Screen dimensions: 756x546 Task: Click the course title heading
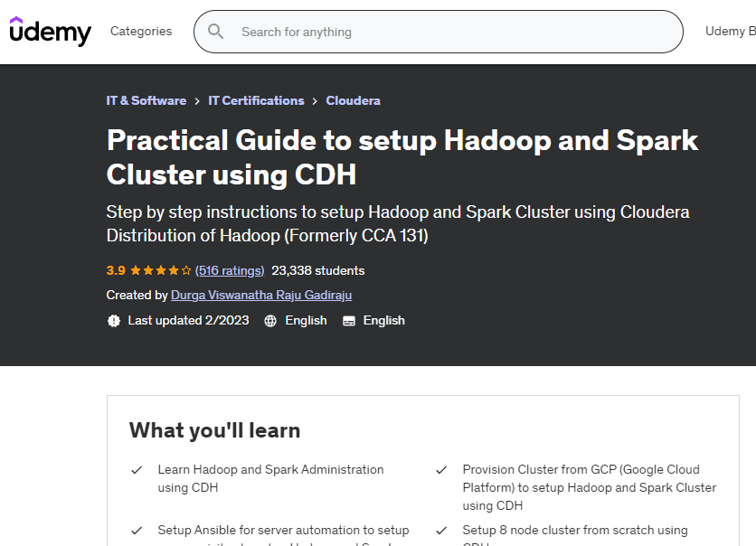pos(402,157)
